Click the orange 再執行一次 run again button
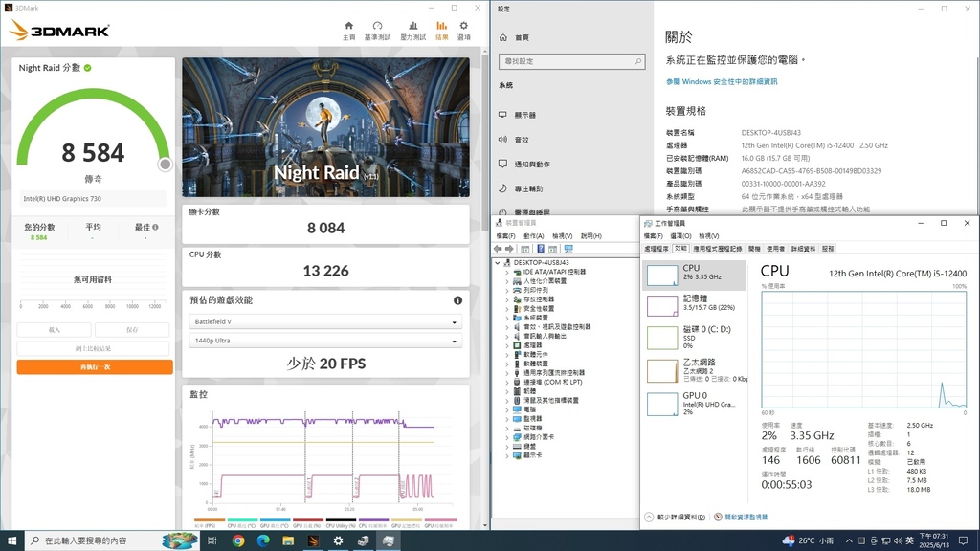 pos(95,366)
